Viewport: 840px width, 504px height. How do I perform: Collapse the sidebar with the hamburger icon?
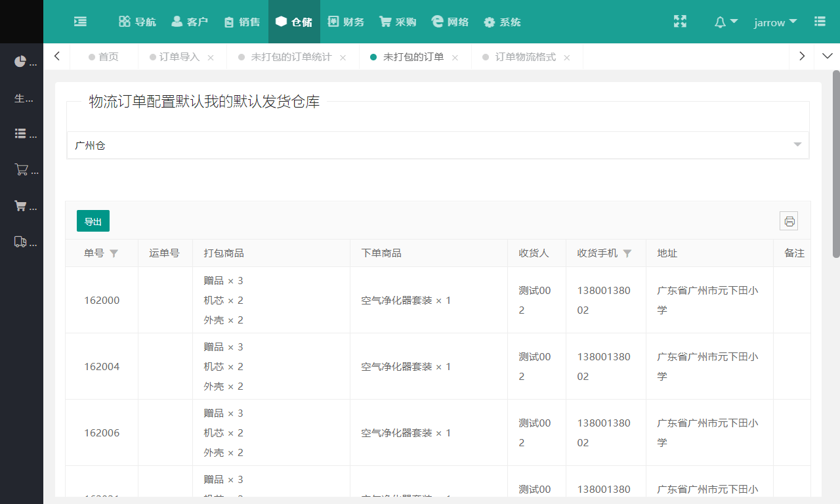(x=80, y=22)
